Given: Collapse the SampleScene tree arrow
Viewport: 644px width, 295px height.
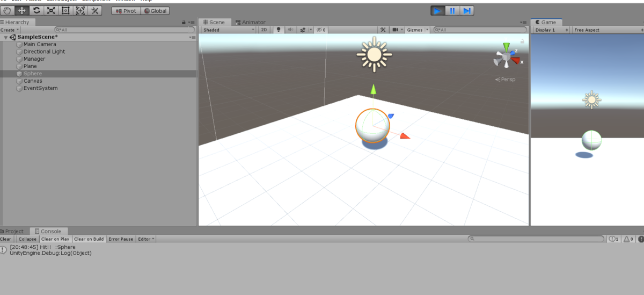Looking at the screenshot, I should pos(5,38).
